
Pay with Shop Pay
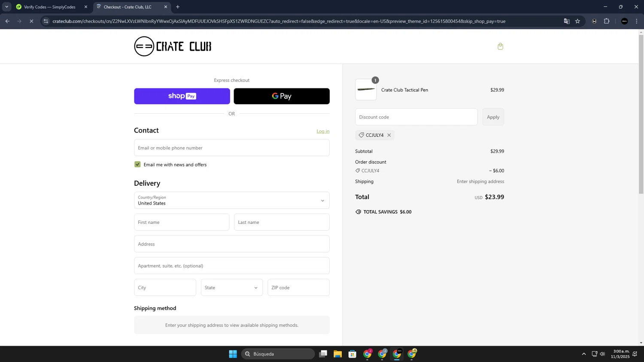tap(182, 96)
